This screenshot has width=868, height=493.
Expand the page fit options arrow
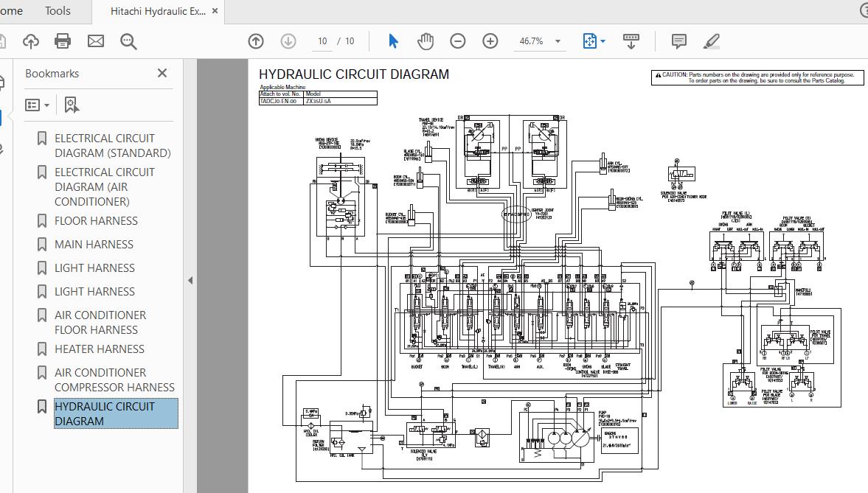point(603,41)
